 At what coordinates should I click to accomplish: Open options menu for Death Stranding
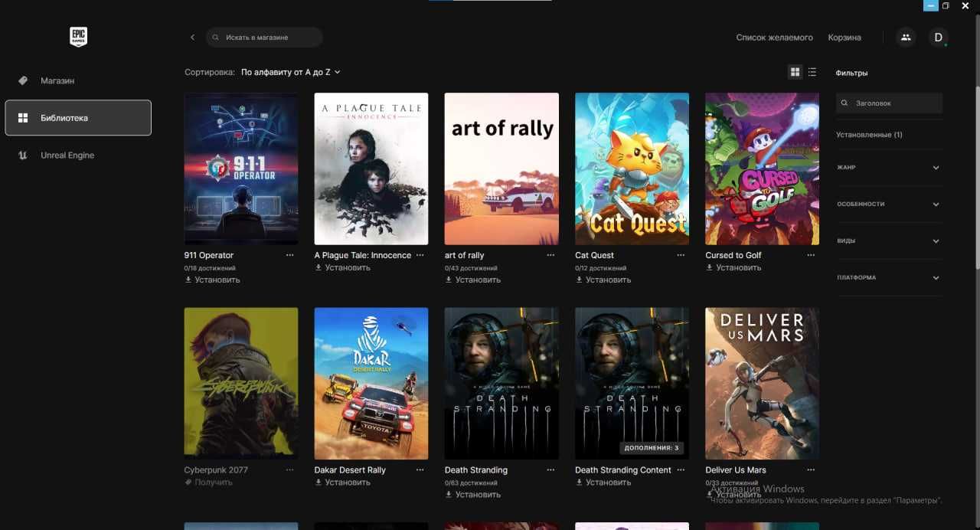pos(550,469)
